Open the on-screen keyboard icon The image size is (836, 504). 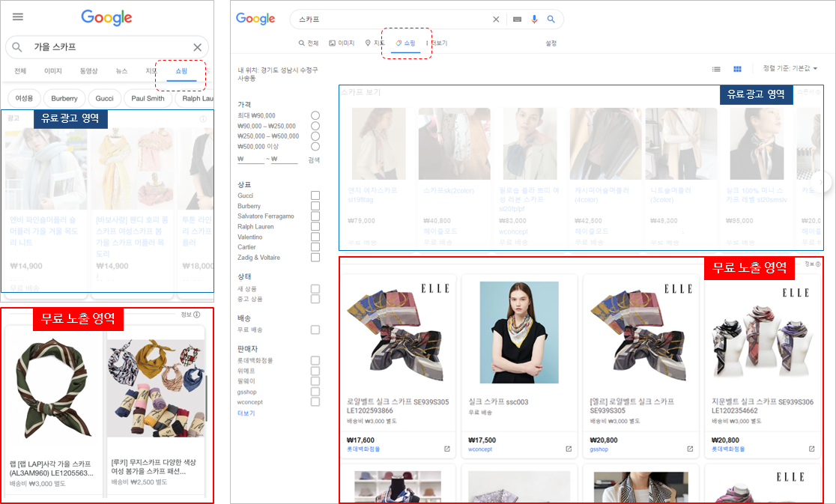click(517, 19)
